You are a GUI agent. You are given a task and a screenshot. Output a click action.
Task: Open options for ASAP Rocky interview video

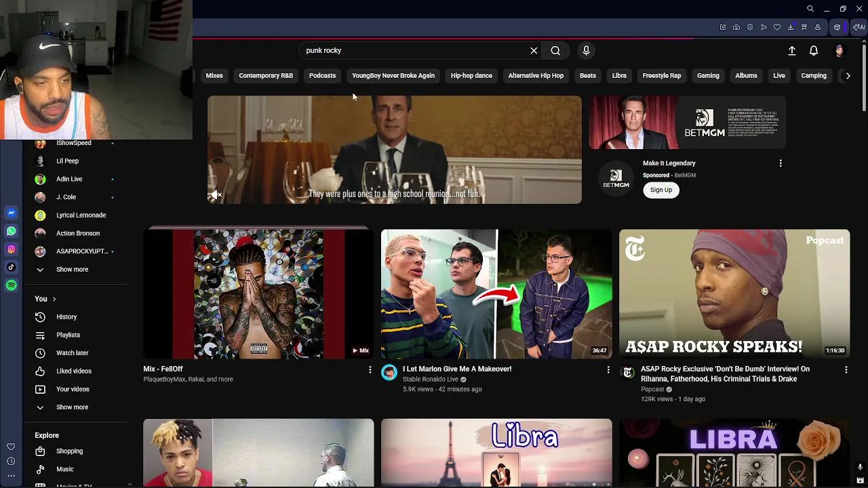click(846, 369)
